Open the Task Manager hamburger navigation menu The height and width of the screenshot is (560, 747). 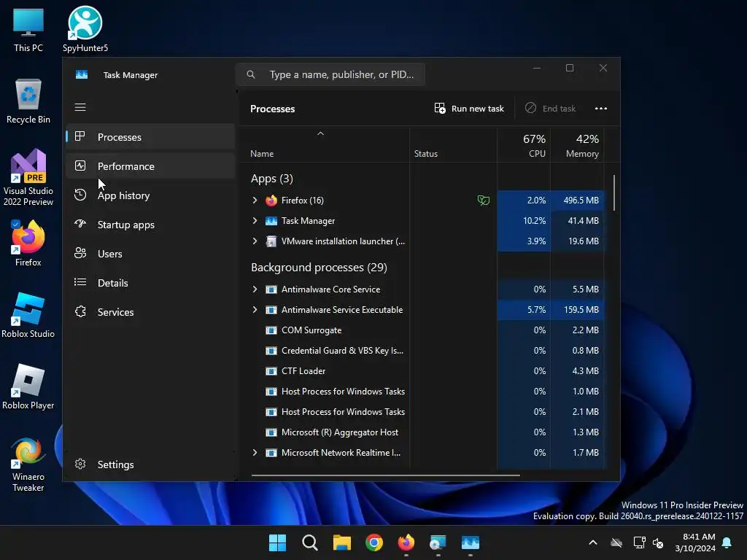coord(80,107)
